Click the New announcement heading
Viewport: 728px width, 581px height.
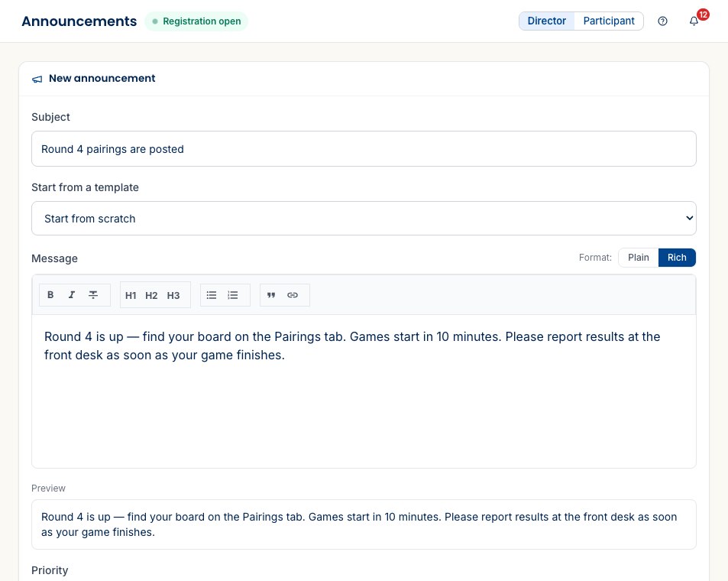102,79
